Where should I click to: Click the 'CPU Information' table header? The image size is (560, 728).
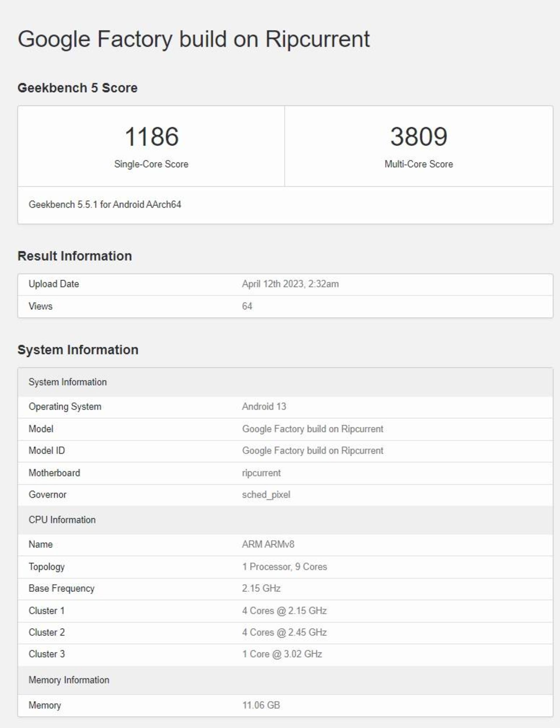click(x=285, y=520)
